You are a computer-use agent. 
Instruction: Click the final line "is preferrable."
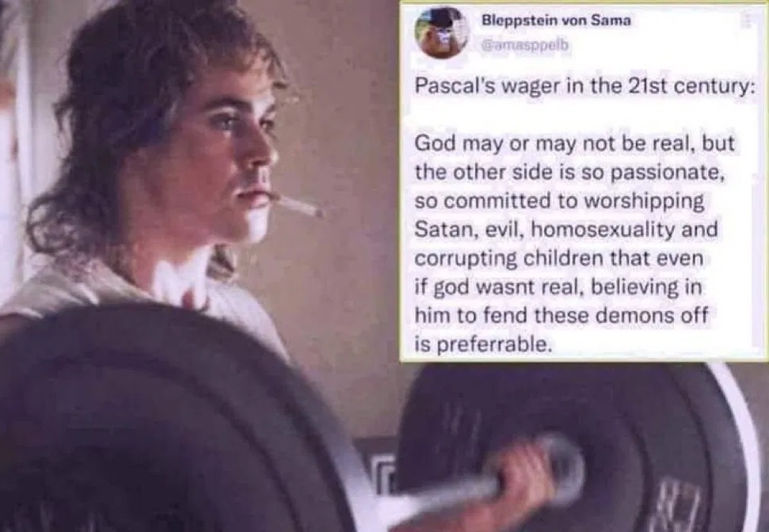point(482,344)
